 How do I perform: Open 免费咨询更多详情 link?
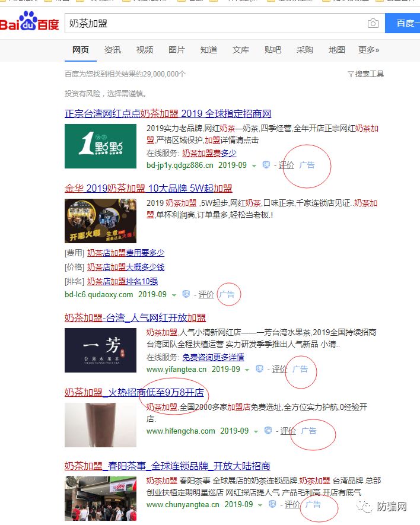[213, 357]
